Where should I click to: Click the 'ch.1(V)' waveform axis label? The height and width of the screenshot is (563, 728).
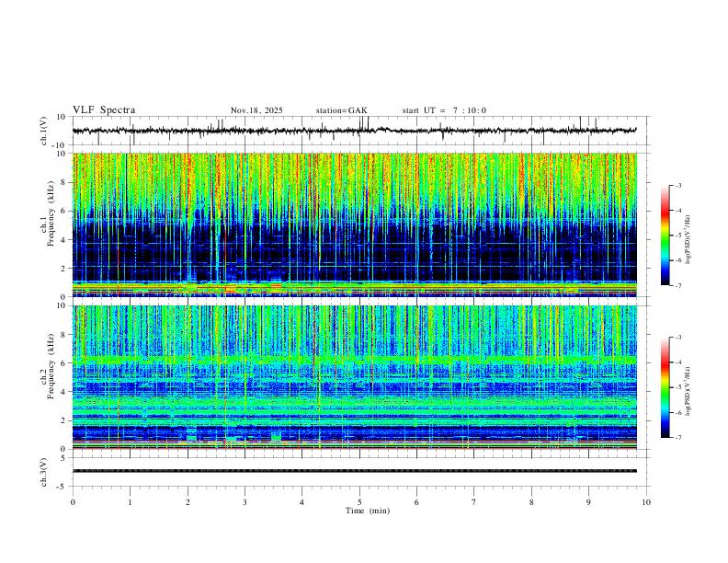44,131
